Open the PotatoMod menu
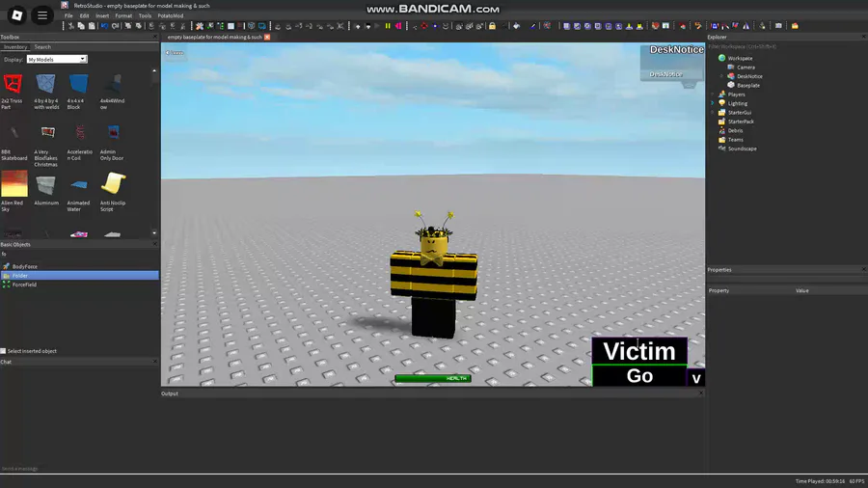 (171, 16)
